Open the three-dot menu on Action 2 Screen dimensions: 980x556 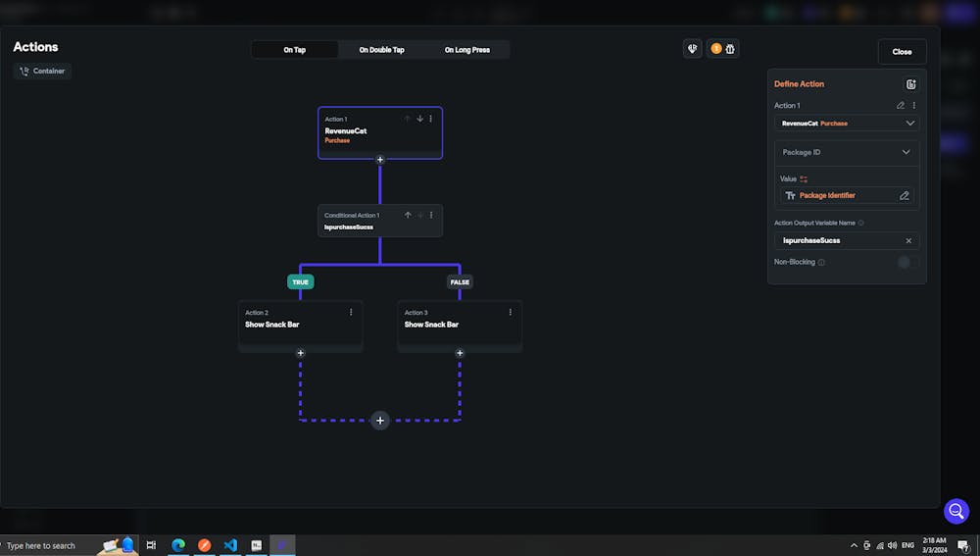point(351,313)
